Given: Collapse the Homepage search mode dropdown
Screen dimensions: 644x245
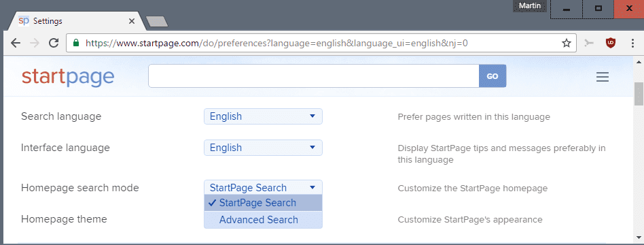Looking at the screenshot, I should pos(264,187).
